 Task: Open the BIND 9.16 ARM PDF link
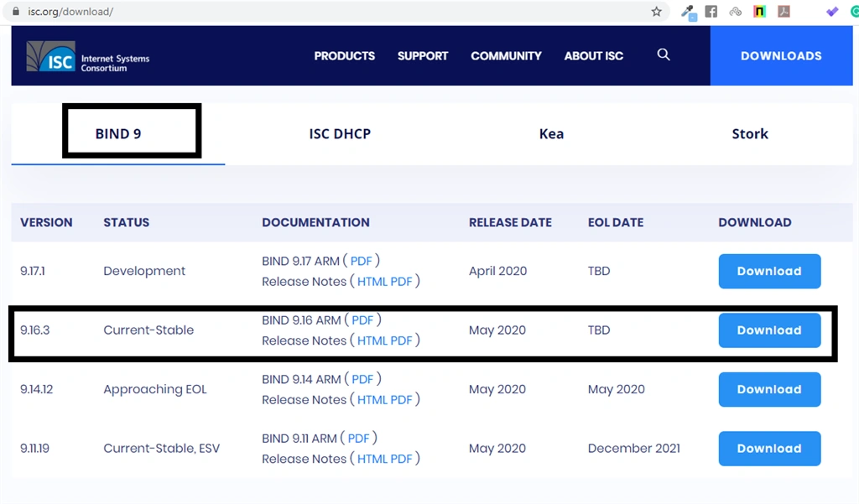[x=362, y=320]
